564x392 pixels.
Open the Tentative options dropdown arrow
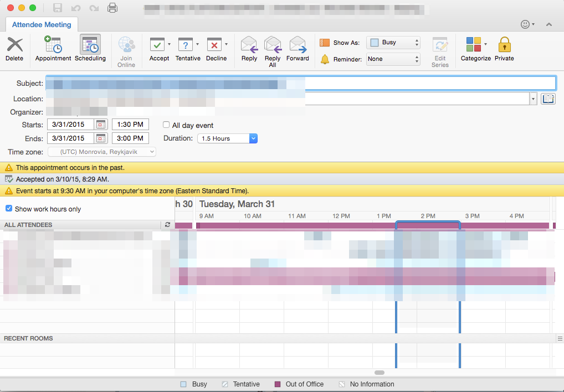197,44
